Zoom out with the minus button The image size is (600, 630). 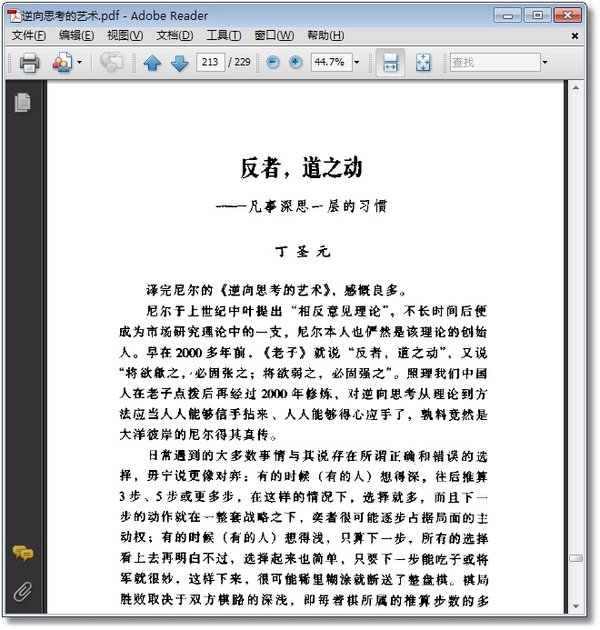[273, 62]
